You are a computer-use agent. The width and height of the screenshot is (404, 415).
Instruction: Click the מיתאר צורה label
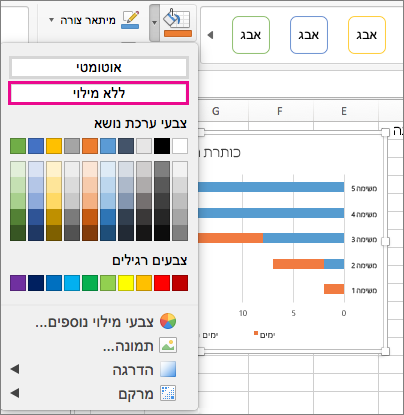(x=88, y=20)
